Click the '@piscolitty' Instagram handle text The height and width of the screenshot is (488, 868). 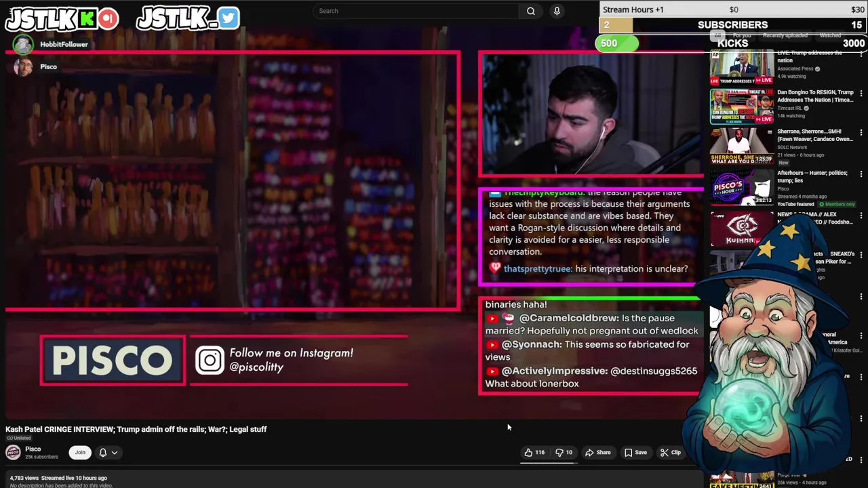point(256,367)
